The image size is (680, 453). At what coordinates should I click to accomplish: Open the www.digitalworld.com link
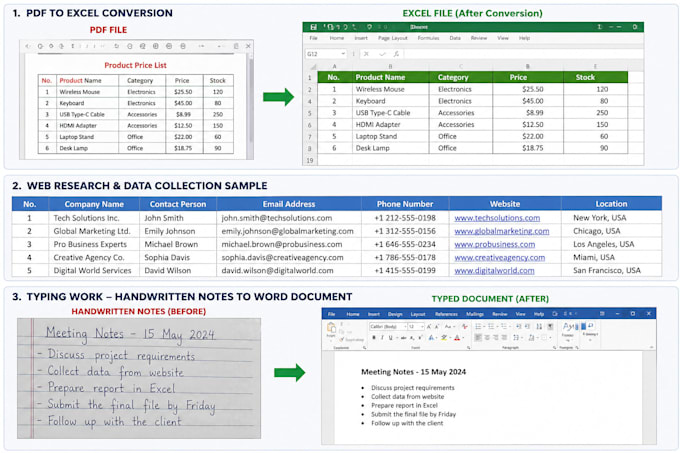[x=494, y=270]
